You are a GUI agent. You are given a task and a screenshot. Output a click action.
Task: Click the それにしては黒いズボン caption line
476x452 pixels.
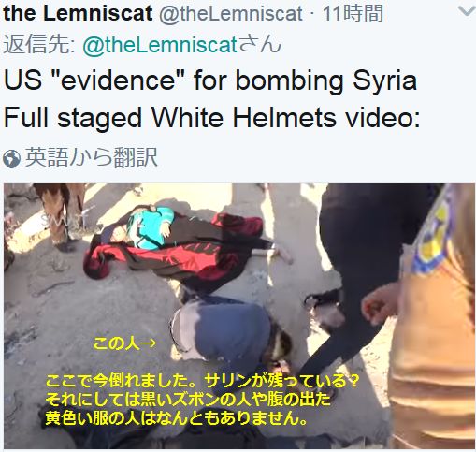(188, 400)
